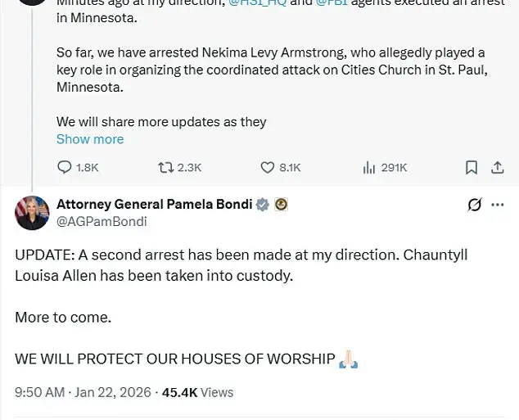Screen dimensions: 519x420
Task: Repost the tweet with 2.3K reposts
Action: 165,167
